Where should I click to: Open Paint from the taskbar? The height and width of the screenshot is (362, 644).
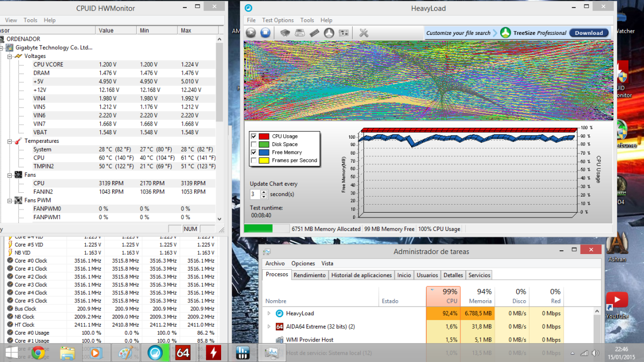(x=125, y=353)
